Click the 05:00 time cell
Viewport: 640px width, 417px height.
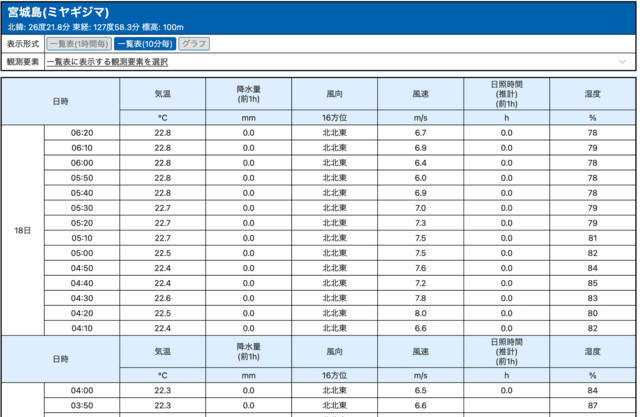coord(82,253)
